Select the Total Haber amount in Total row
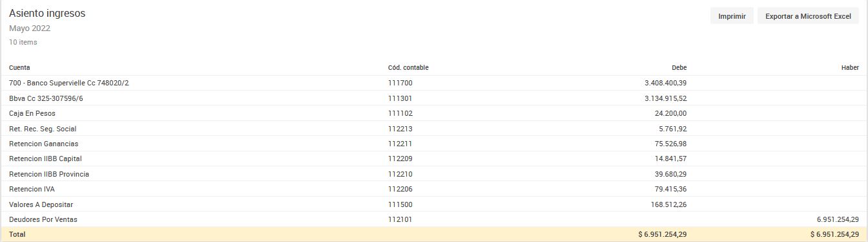Viewport: 868px width, 242px height. click(834, 234)
